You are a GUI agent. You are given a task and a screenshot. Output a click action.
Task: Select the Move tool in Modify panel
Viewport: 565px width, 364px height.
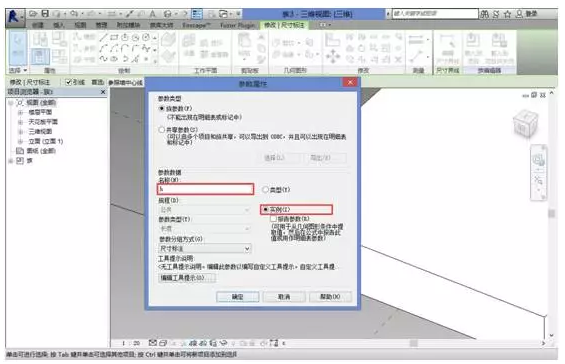(x=332, y=57)
